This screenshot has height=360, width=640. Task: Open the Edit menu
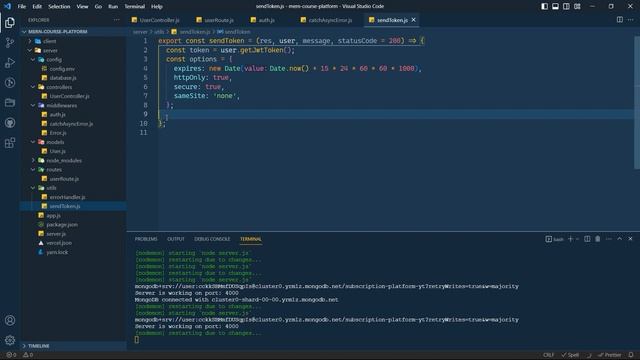click(37, 7)
